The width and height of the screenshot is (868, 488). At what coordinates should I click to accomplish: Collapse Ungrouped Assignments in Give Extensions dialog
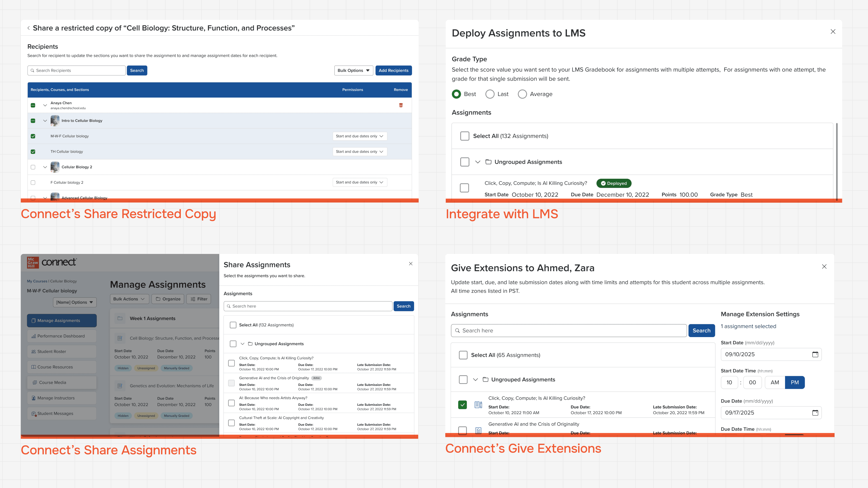click(475, 380)
